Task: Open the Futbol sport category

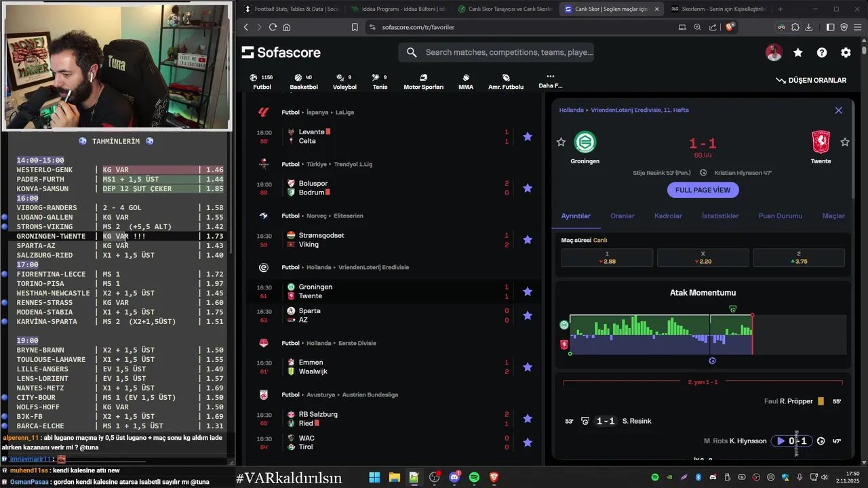Action: coord(262,82)
